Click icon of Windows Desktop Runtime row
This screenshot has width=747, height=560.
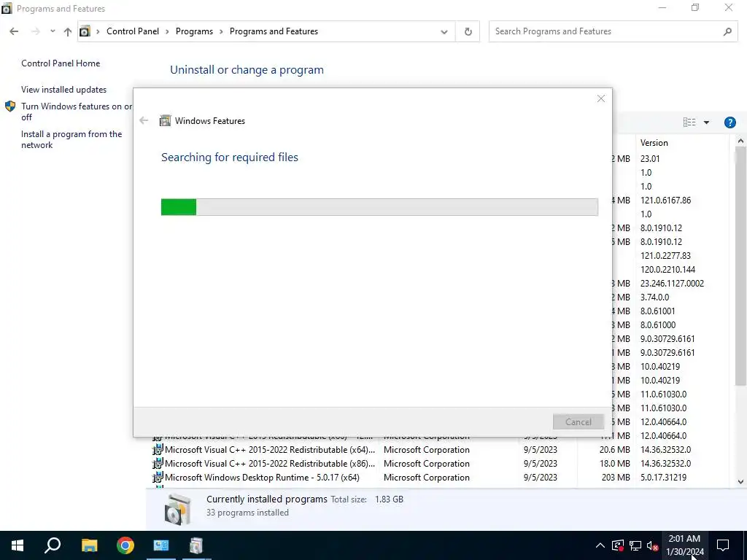pos(158,477)
